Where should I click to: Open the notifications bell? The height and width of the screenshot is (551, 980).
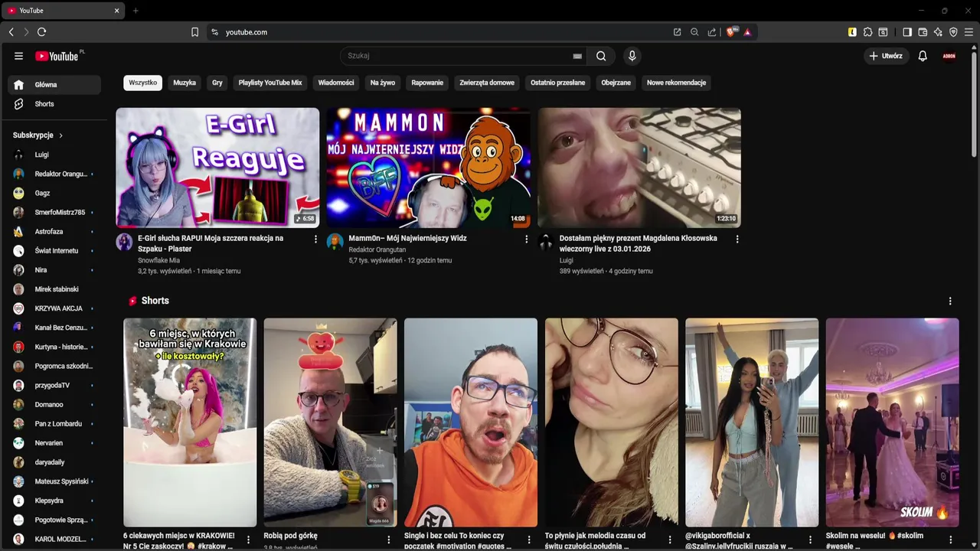tap(923, 56)
